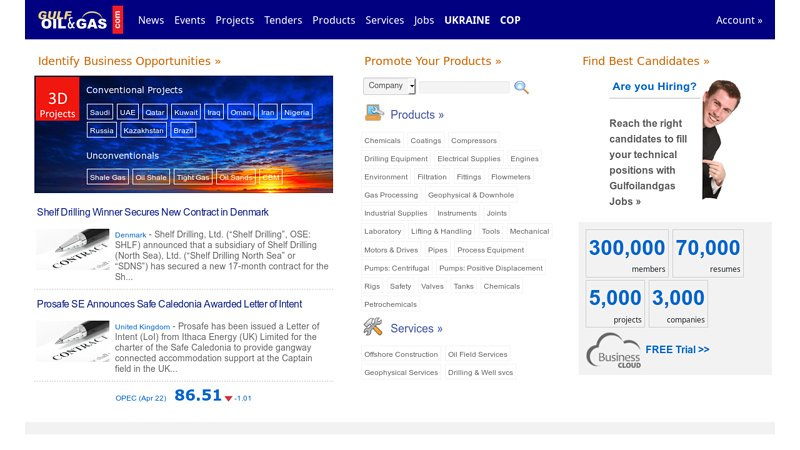Click the Services wrench tools icon
The height and width of the screenshot is (450, 800).
coord(373,327)
